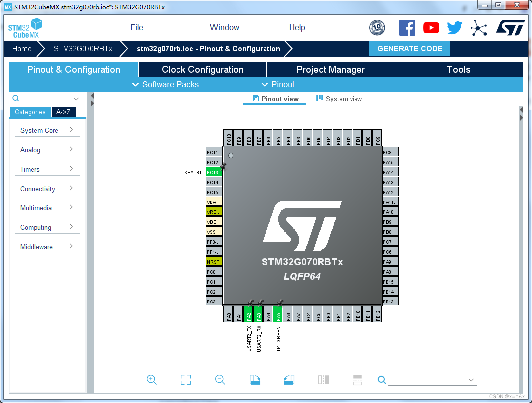Click the STM32G070RBTx breadcrumb
This screenshot has height=403, width=532.
[x=83, y=49]
